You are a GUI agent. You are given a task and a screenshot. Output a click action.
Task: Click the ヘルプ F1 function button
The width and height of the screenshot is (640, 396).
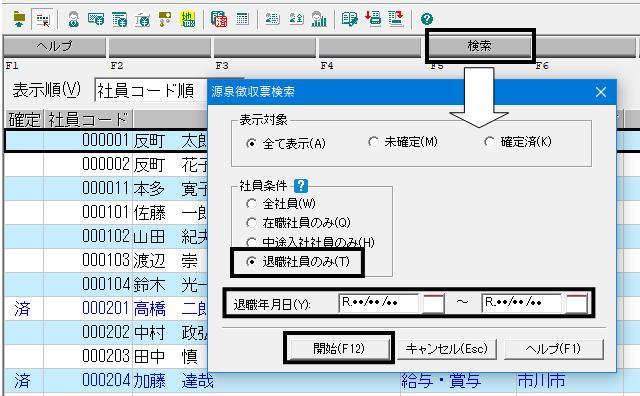54,46
